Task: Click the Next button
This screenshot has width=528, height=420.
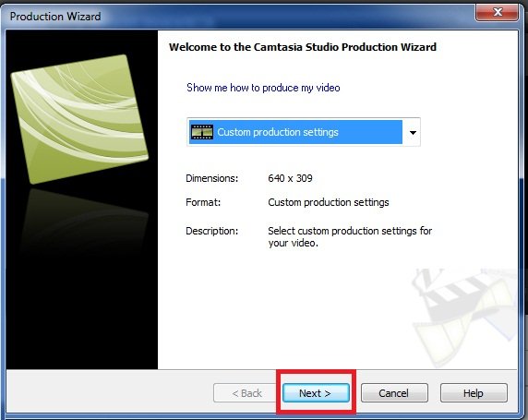Action: [316, 392]
